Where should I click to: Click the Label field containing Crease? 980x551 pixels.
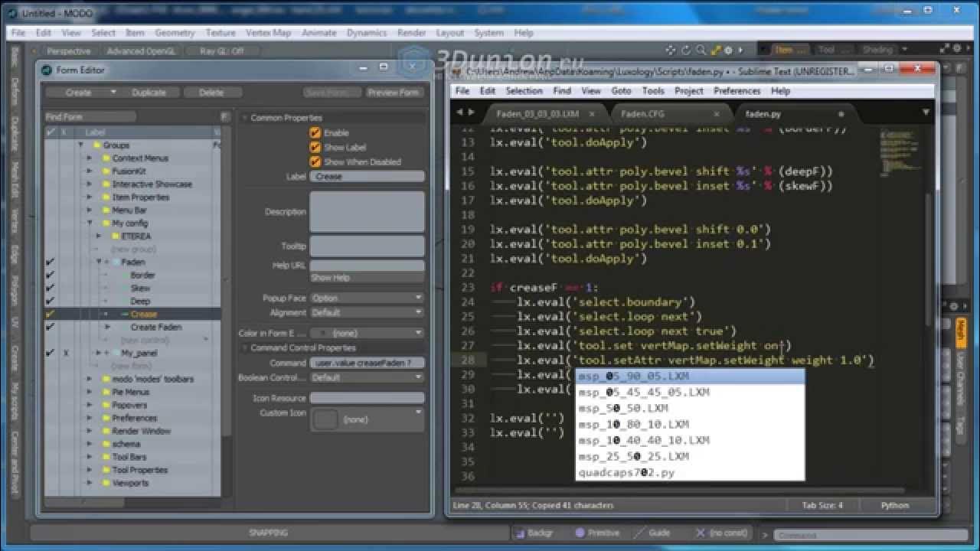click(x=367, y=176)
